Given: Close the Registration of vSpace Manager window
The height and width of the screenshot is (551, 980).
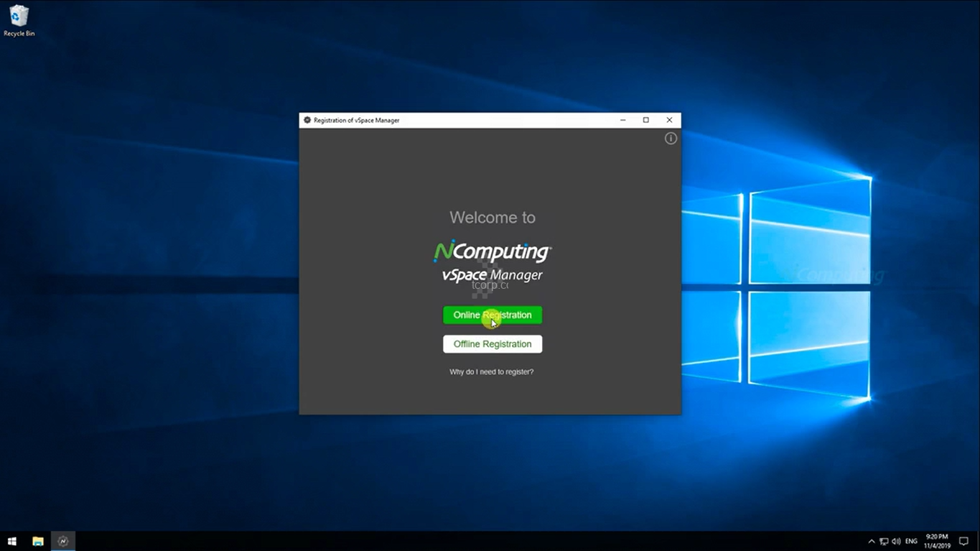Looking at the screenshot, I should coord(669,120).
